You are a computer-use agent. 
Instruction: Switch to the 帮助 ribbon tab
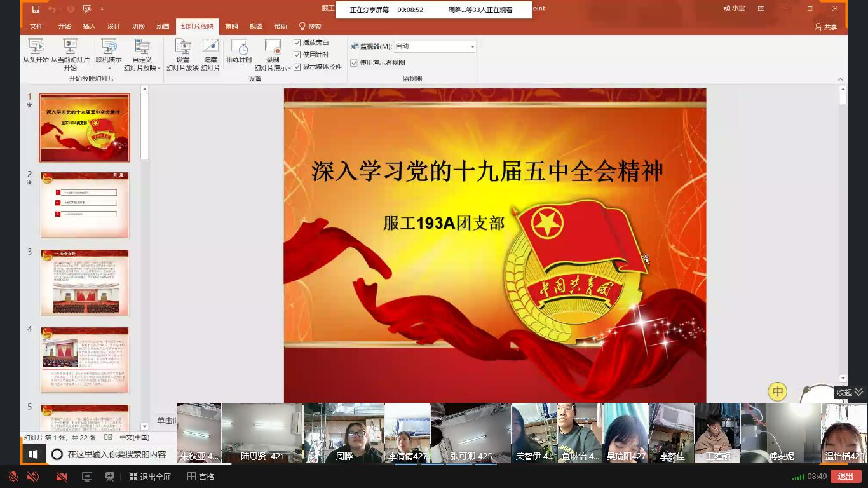click(x=280, y=27)
